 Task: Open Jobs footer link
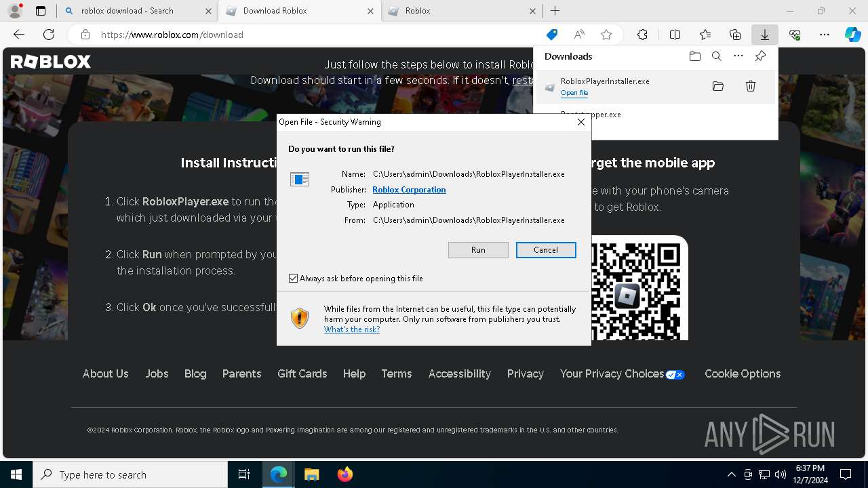157,373
